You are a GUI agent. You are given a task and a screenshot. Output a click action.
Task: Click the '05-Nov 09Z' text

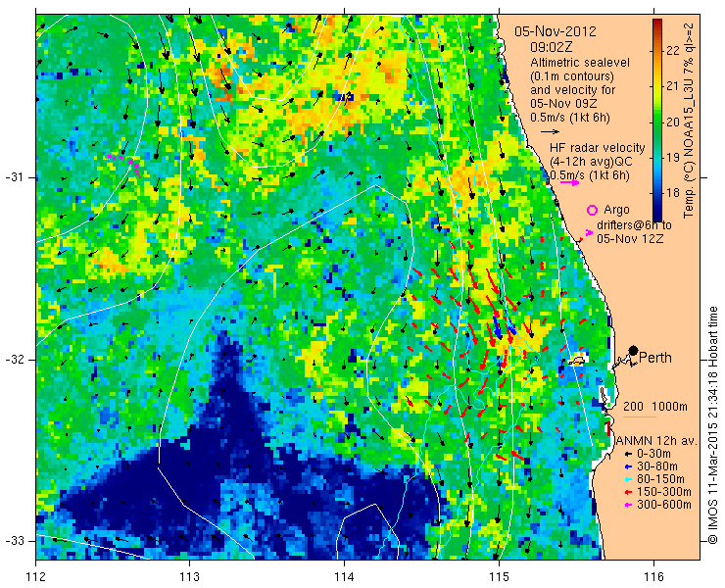pyautogui.click(x=563, y=104)
